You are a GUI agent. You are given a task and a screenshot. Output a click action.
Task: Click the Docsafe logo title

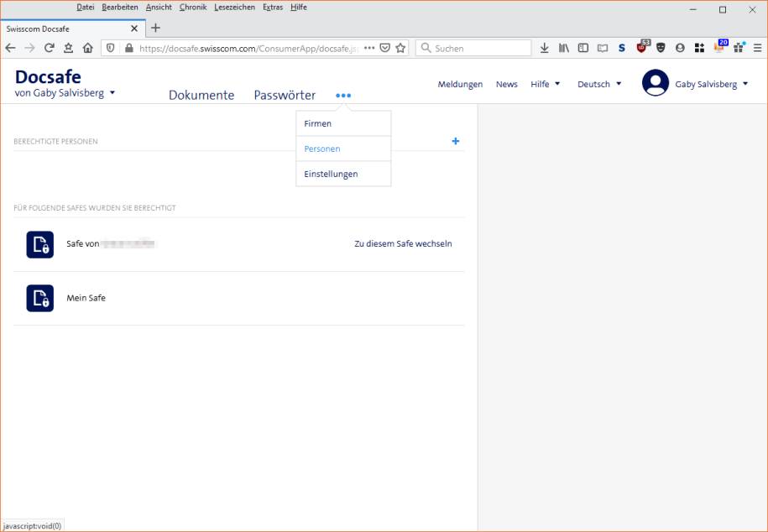48,77
